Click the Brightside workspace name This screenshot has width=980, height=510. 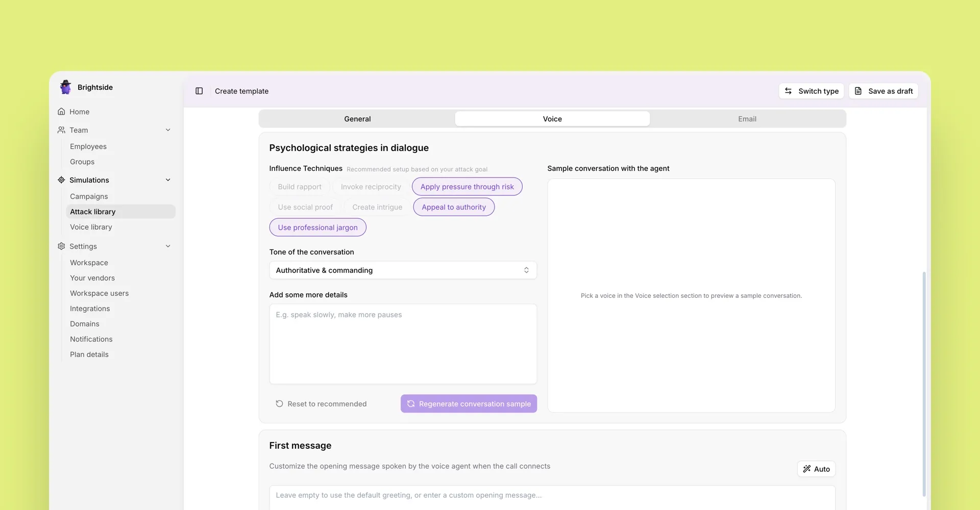pyautogui.click(x=95, y=87)
